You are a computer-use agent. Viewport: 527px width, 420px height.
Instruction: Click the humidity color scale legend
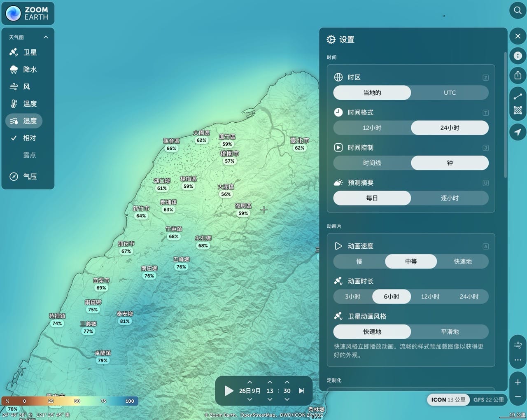tap(70, 401)
